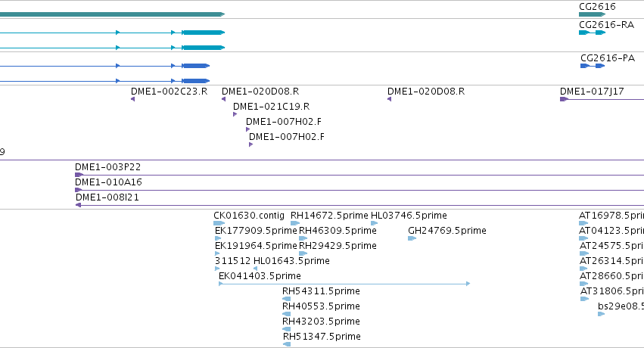The width and height of the screenshot is (644, 348).
Task: Select the DME1-010A16 start arrow
Action: (x=78, y=190)
